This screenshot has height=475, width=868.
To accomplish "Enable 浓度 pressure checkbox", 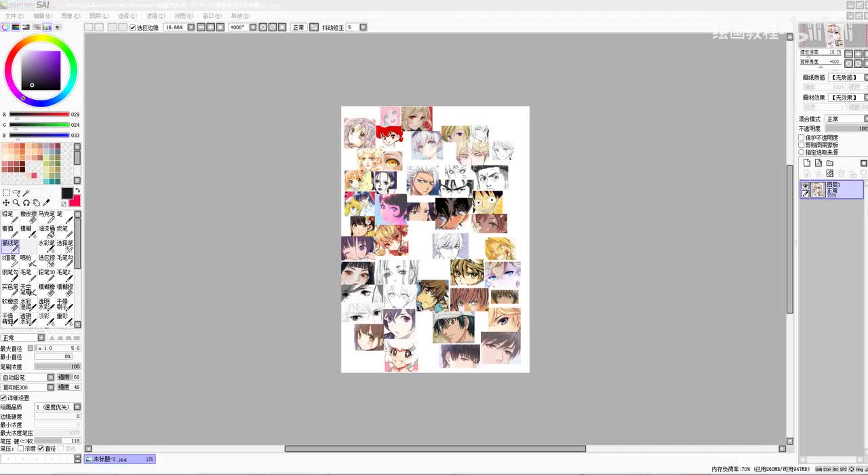I will click(x=21, y=449).
